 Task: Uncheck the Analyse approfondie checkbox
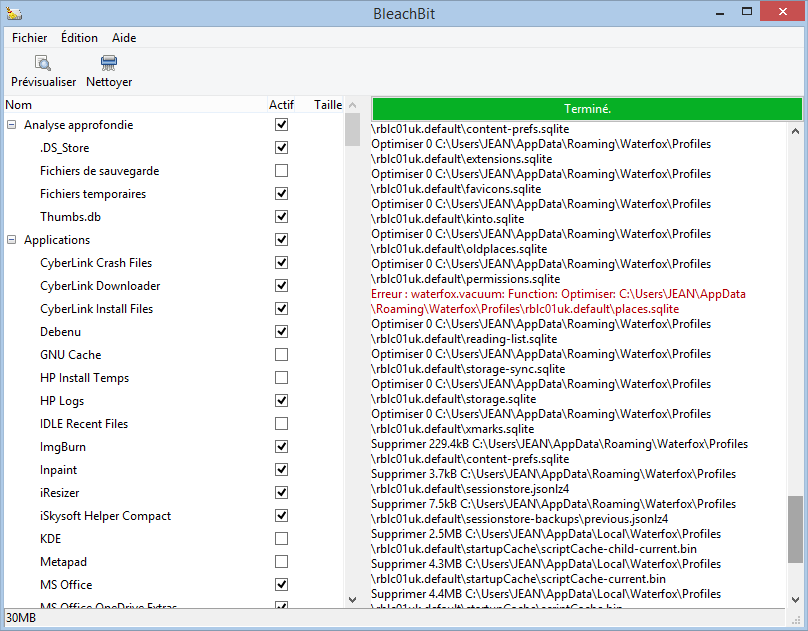[281, 125]
